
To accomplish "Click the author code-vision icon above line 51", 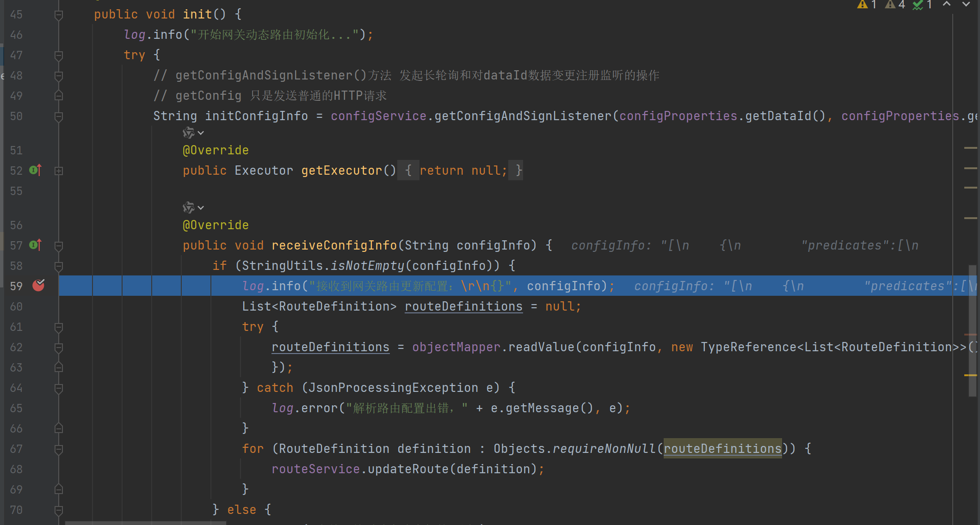I will 188,133.
